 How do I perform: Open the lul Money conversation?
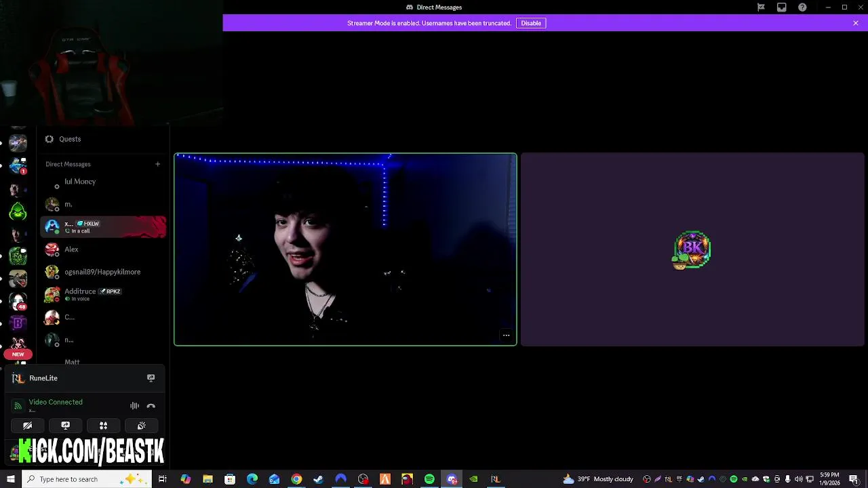click(x=102, y=182)
